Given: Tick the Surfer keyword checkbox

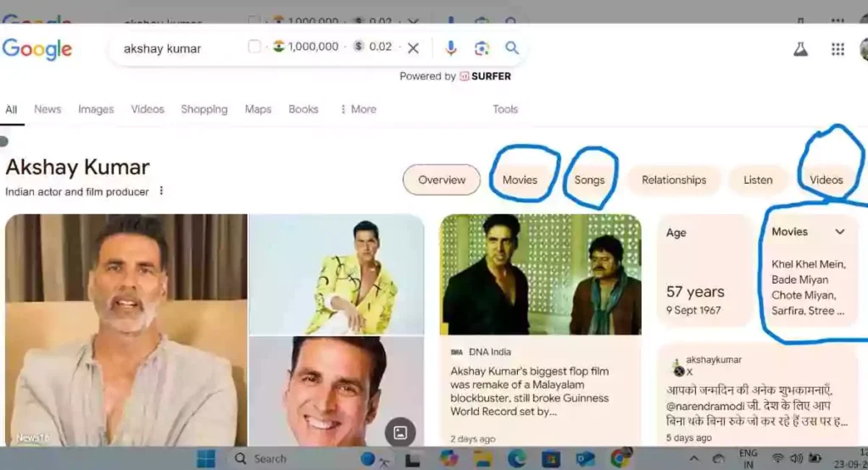Looking at the screenshot, I should [x=254, y=47].
